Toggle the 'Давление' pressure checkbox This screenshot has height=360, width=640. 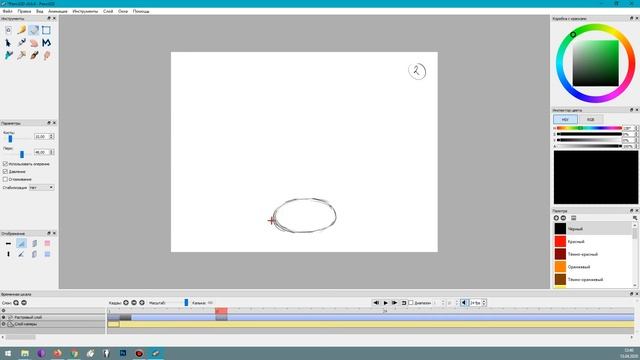click(5, 171)
